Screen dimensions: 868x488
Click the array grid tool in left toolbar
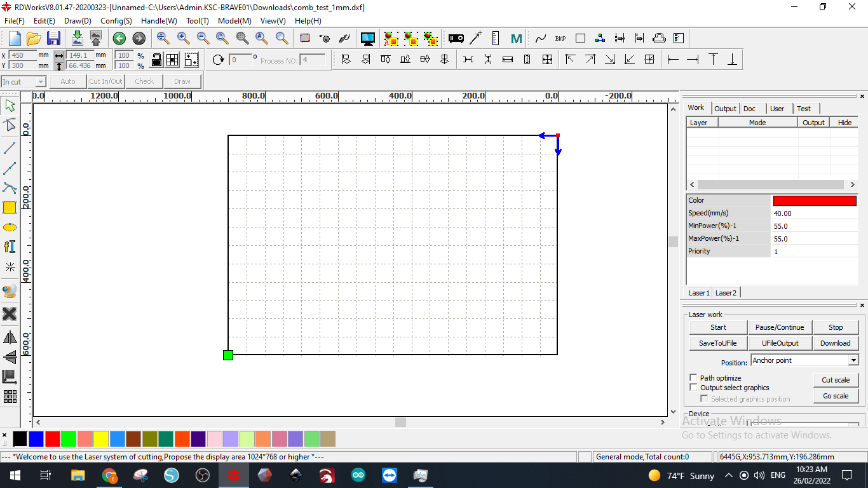click(10, 396)
